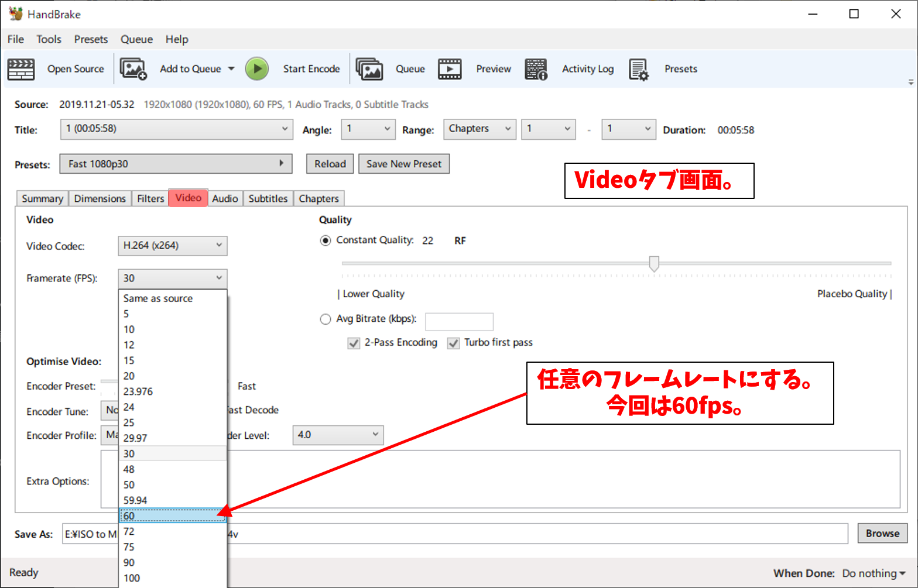Open the Help menu

pos(177,39)
